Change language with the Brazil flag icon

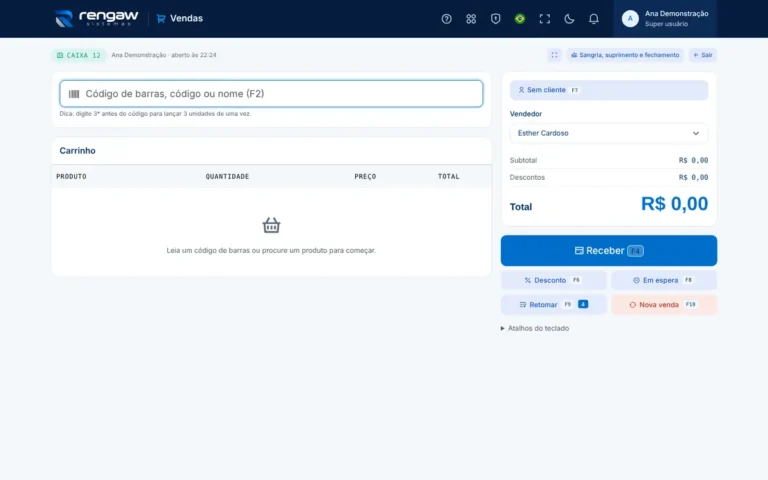coord(520,19)
